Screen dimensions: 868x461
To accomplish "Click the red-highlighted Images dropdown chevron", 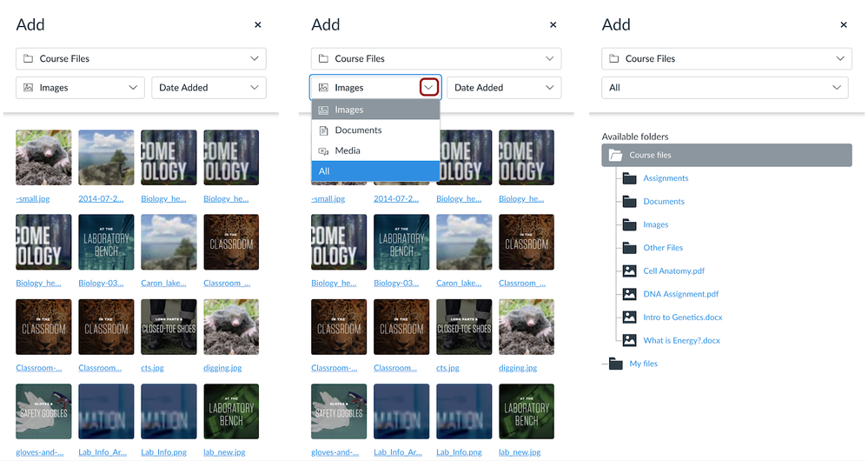I will [x=429, y=88].
